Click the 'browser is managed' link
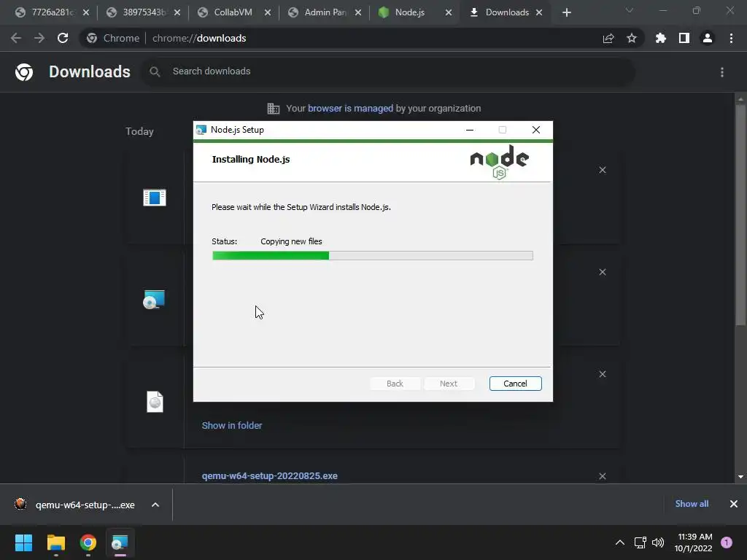The height and width of the screenshot is (560, 747). tap(350, 109)
